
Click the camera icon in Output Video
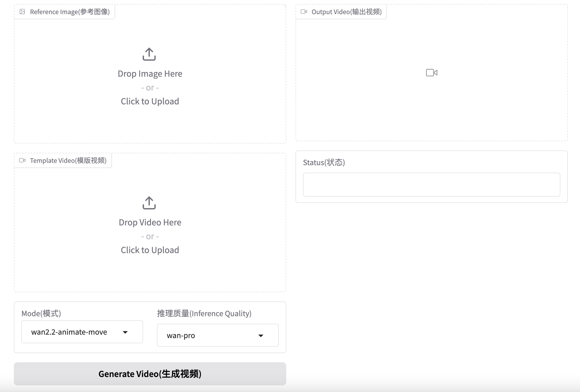point(432,73)
